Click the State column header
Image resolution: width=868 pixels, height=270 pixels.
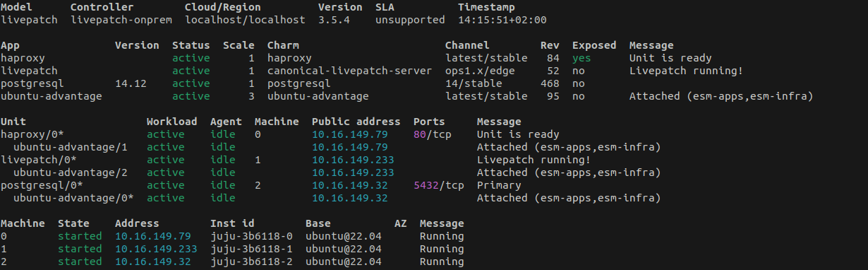pyautogui.click(x=73, y=223)
